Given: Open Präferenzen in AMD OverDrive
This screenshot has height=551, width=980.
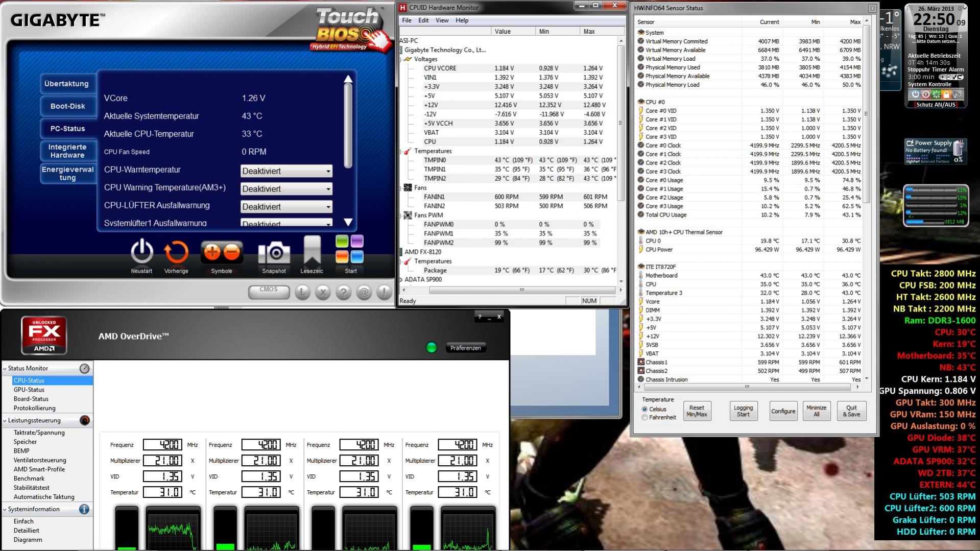Looking at the screenshot, I should (466, 348).
